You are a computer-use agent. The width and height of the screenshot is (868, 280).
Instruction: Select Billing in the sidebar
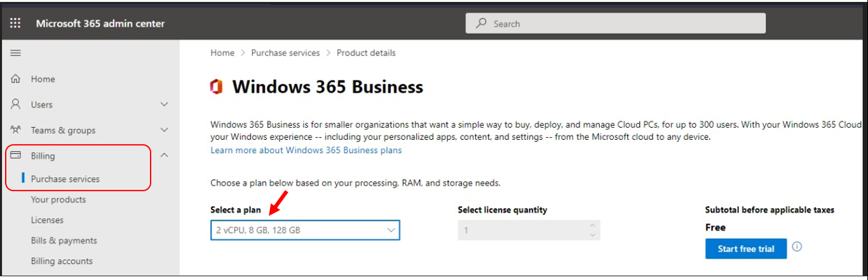pos(43,156)
